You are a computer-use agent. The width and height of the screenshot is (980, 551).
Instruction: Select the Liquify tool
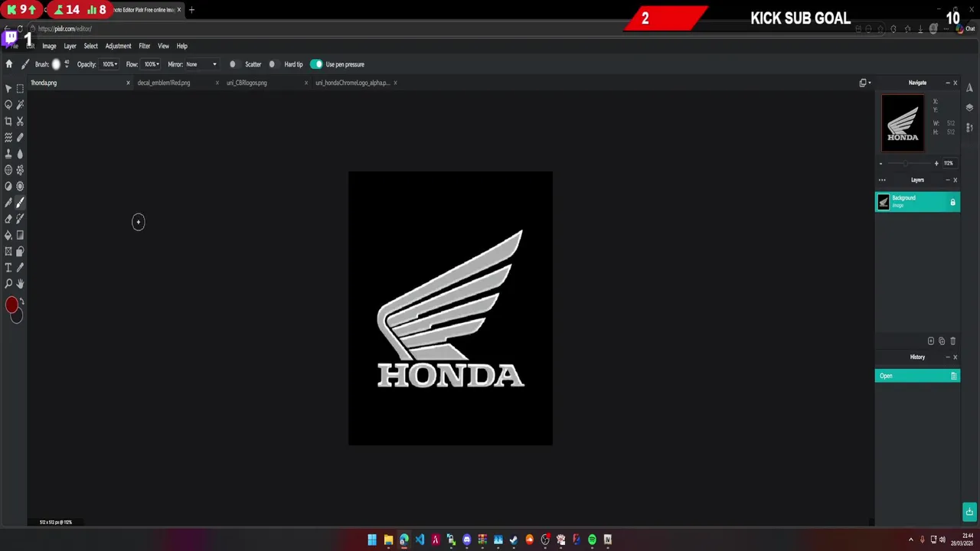pyautogui.click(x=8, y=138)
